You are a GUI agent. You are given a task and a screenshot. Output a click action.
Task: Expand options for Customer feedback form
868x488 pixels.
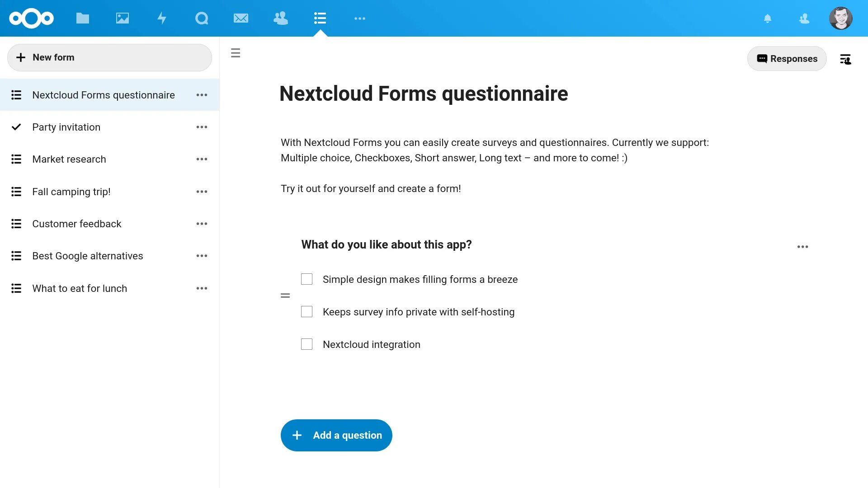click(202, 224)
